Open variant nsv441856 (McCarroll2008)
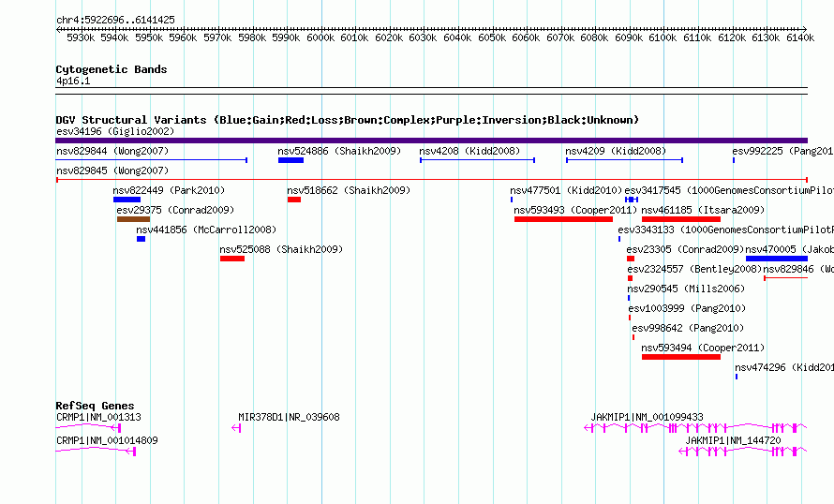 206,230
